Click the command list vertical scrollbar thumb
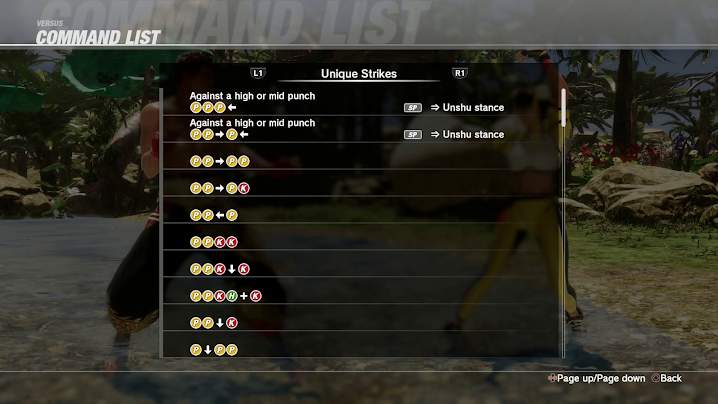 pos(563,107)
